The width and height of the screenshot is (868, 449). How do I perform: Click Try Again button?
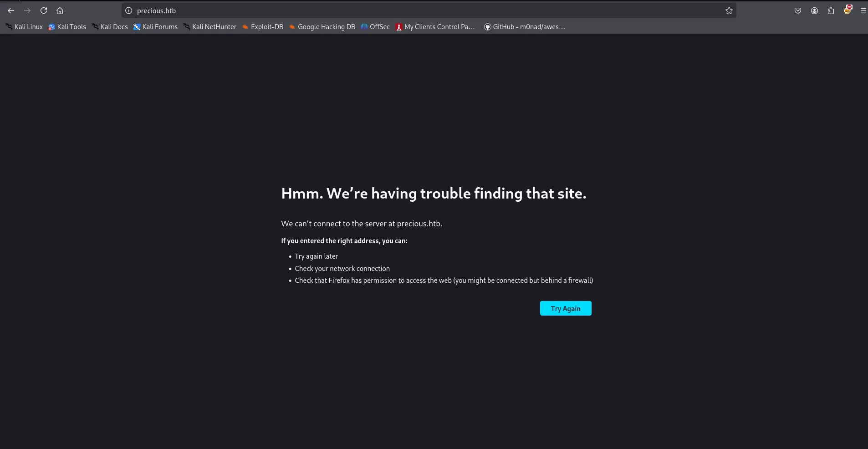point(566,308)
